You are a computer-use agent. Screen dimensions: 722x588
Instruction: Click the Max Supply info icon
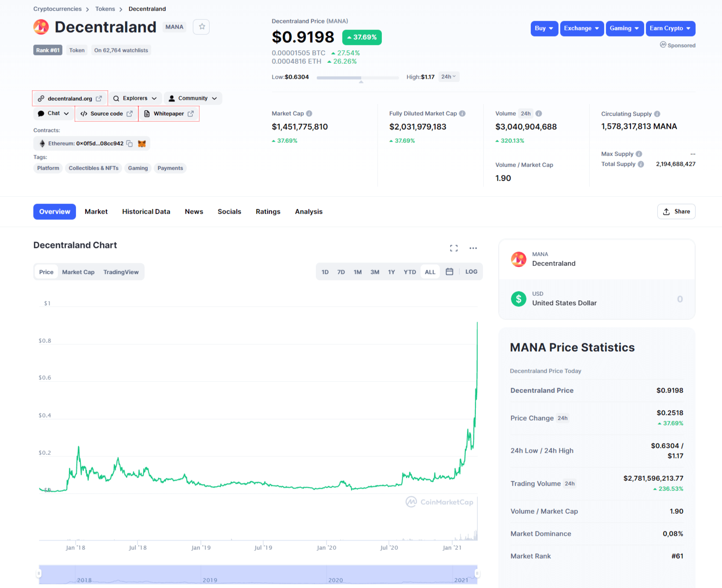(639, 154)
